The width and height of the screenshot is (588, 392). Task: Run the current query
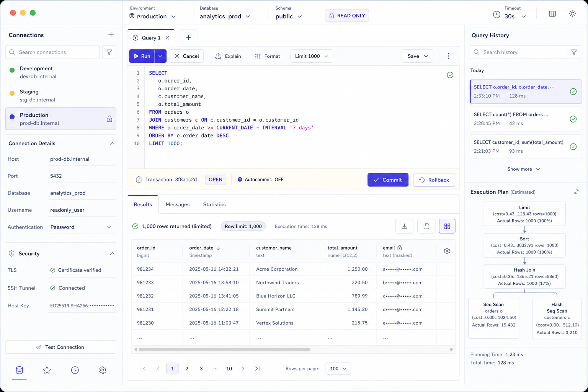coord(142,56)
